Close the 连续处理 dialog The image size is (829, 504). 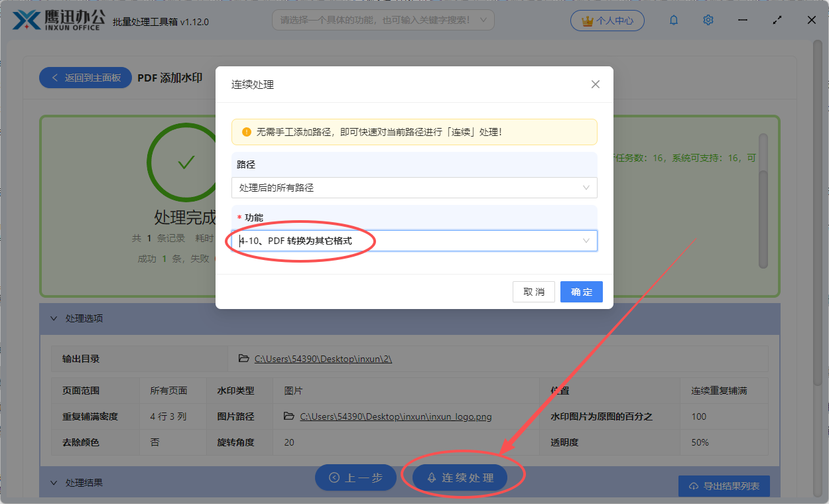(596, 84)
